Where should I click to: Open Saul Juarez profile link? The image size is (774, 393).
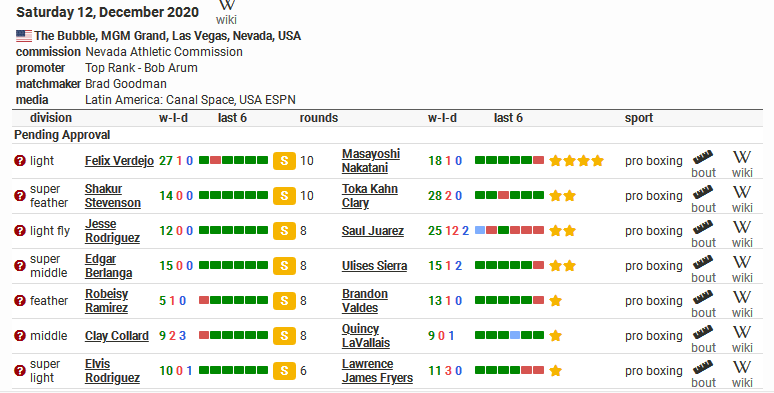coord(373,231)
